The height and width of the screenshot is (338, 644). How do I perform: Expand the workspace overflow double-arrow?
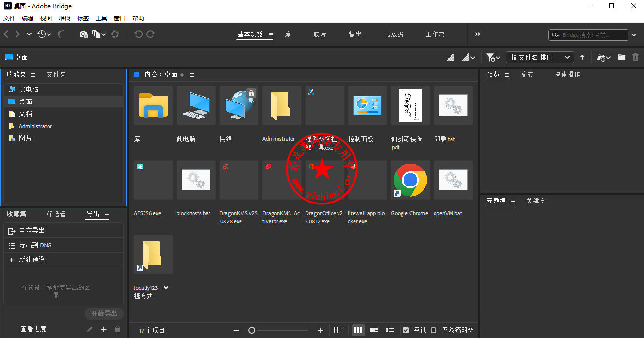477,34
